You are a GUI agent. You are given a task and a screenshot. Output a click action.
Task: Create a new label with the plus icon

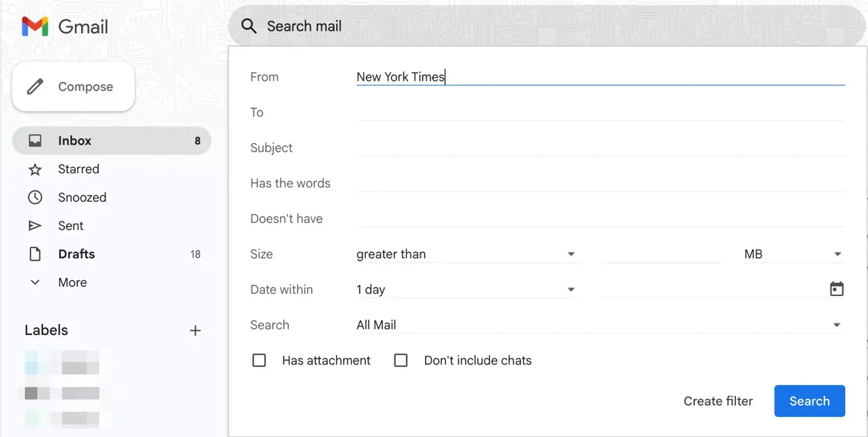(x=195, y=331)
